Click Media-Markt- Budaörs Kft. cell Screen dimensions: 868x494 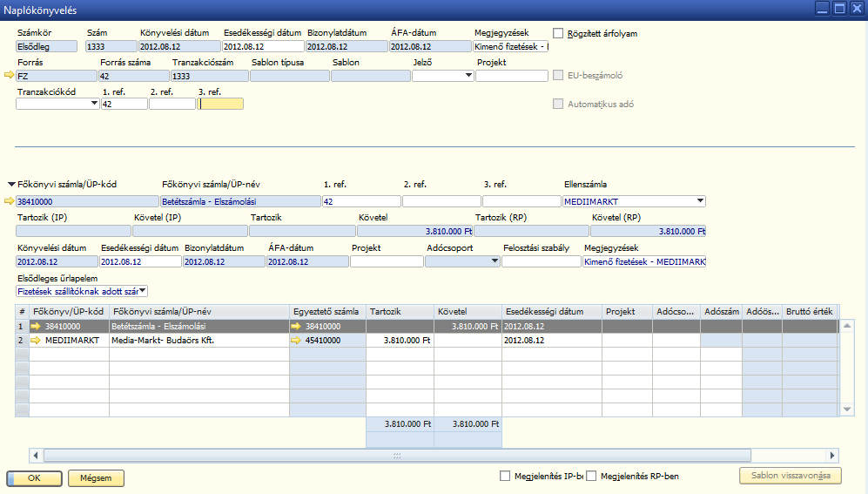click(199, 340)
